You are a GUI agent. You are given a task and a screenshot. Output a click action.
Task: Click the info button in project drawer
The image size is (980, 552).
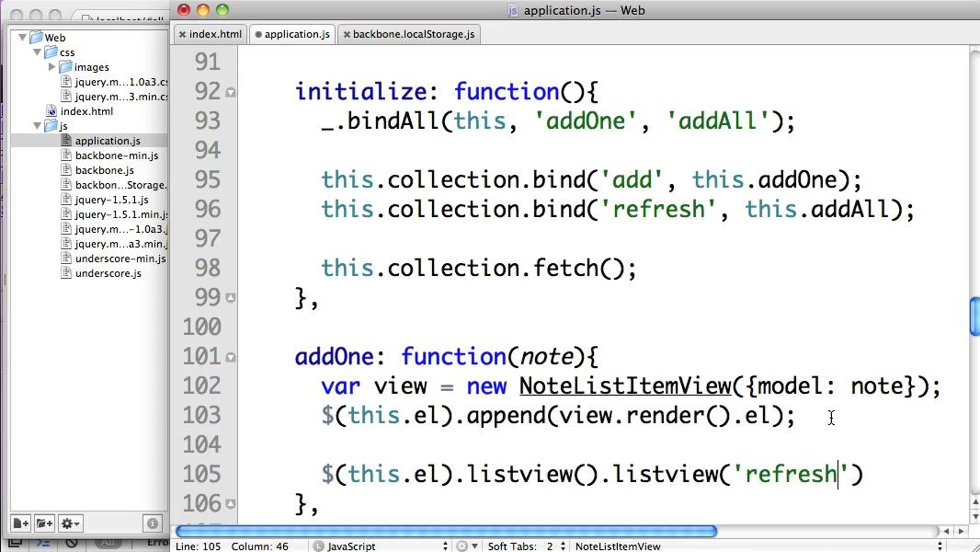[x=152, y=523]
